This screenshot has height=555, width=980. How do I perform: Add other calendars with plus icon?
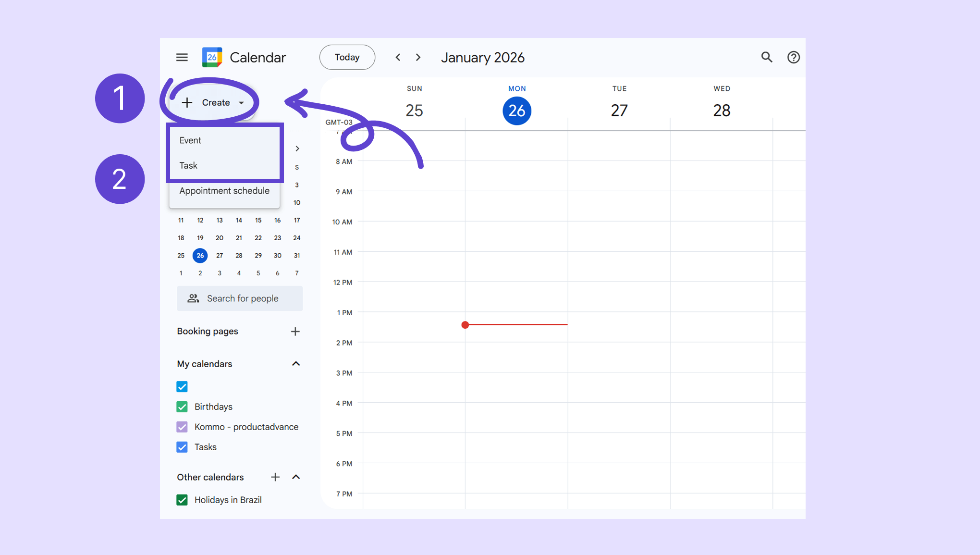pyautogui.click(x=275, y=477)
